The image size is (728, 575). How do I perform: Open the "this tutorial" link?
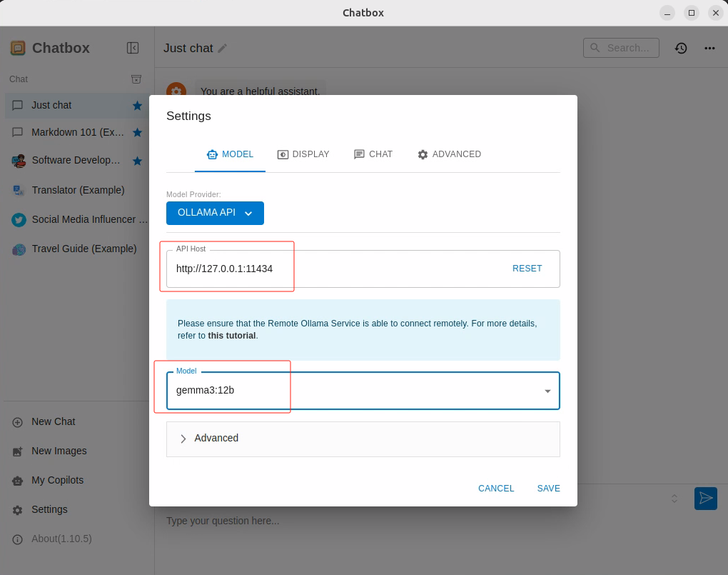pos(231,336)
